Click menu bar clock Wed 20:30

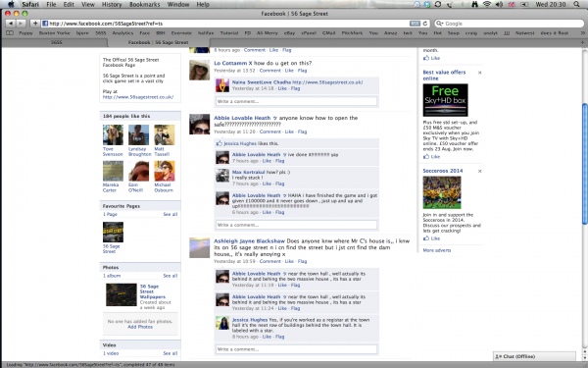(x=551, y=4)
